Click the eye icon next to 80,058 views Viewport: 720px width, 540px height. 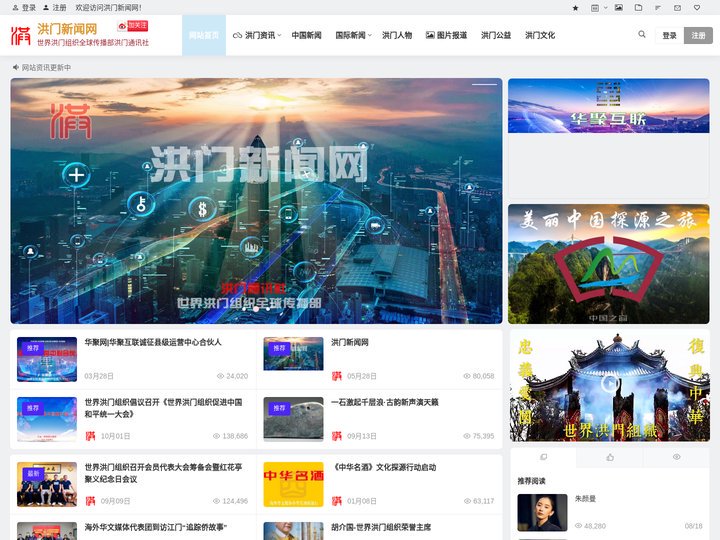click(x=467, y=376)
